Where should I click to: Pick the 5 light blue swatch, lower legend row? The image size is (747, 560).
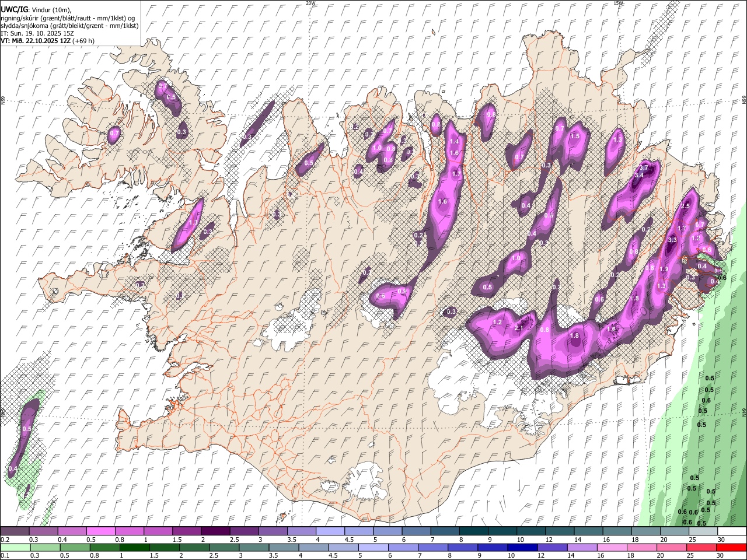[373, 547]
